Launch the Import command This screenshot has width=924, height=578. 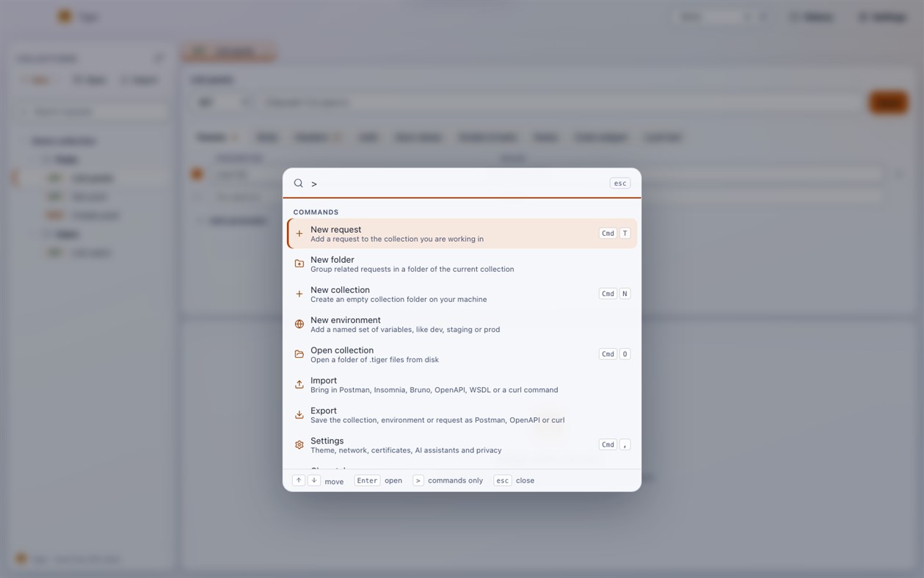click(462, 384)
